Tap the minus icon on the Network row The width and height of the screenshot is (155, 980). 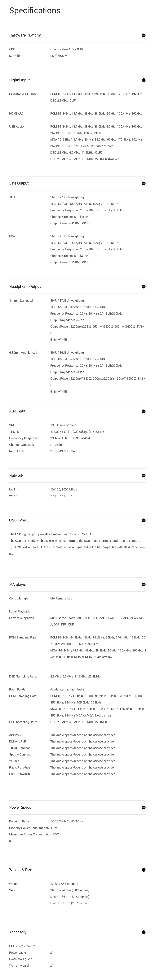point(144,476)
